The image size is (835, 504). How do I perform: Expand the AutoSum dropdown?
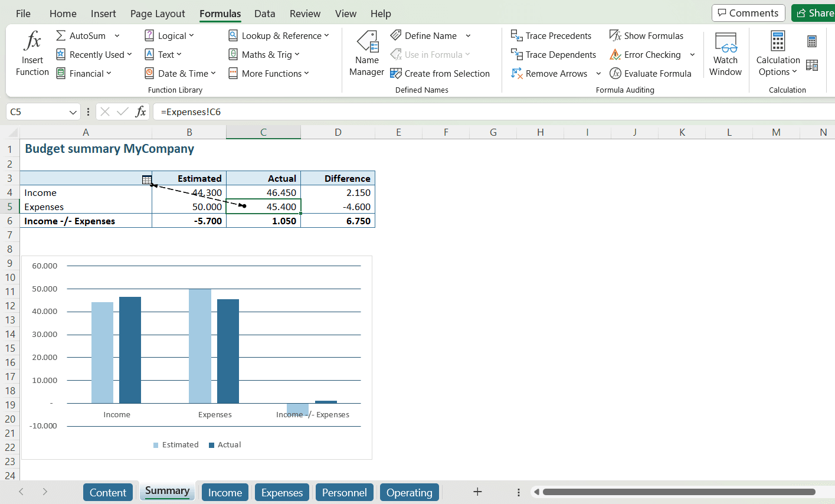tap(117, 36)
